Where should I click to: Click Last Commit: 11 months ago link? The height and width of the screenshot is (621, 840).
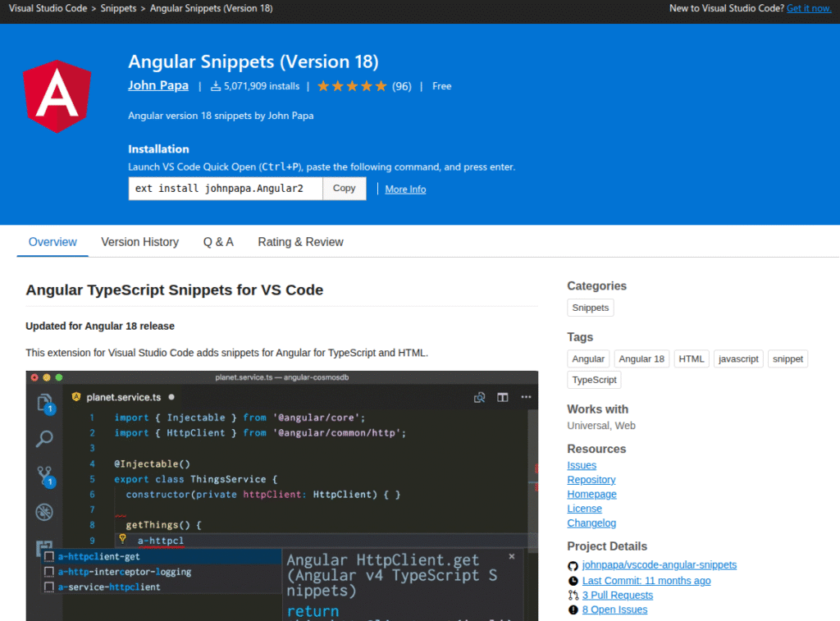pos(646,581)
